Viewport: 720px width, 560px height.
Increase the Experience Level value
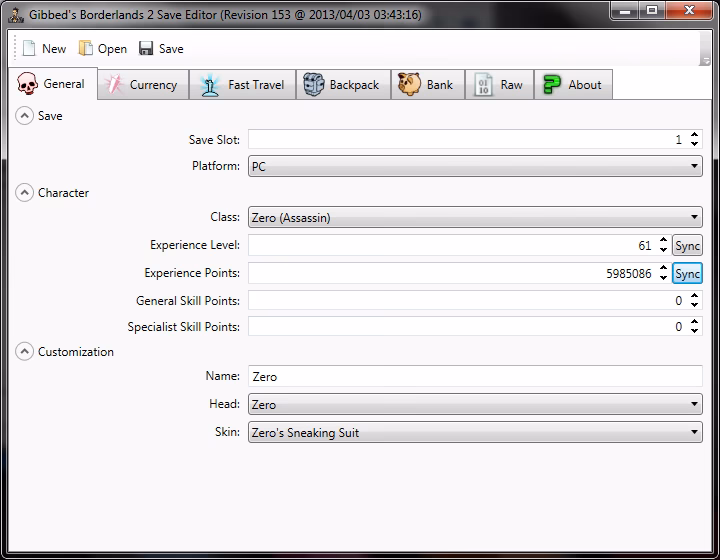point(663,240)
